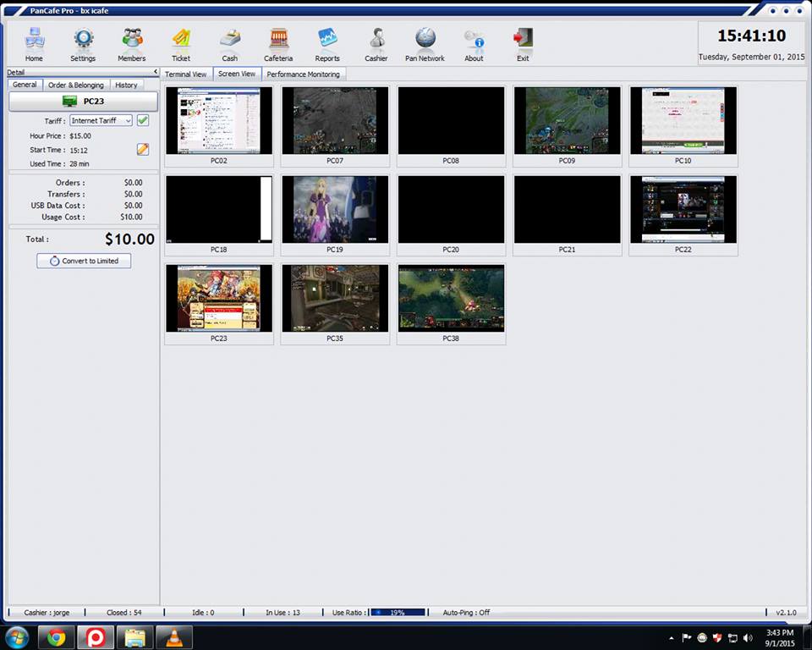Show hidden icons in the system tray
Image resolution: width=812 pixels, height=650 pixels.
tap(671, 639)
